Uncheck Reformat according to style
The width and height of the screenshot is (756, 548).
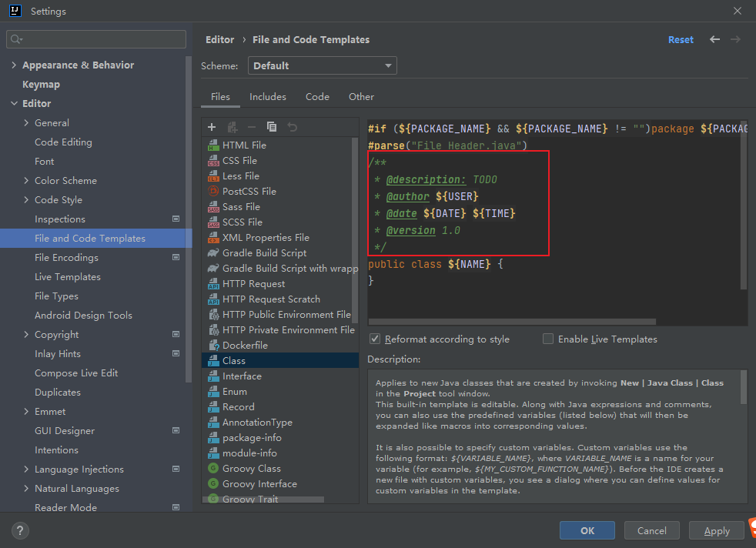pyautogui.click(x=375, y=339)
